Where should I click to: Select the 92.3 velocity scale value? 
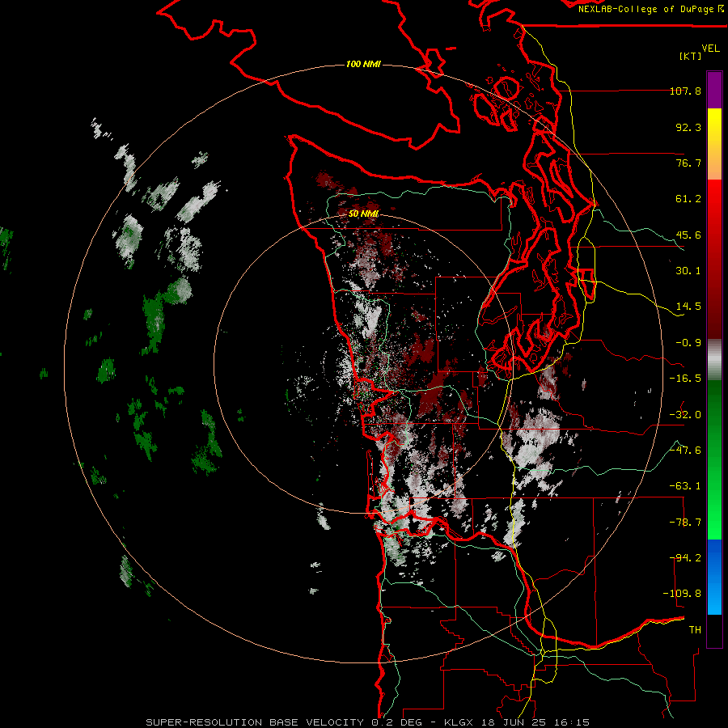pyautogui.click(x=688, y=127)
